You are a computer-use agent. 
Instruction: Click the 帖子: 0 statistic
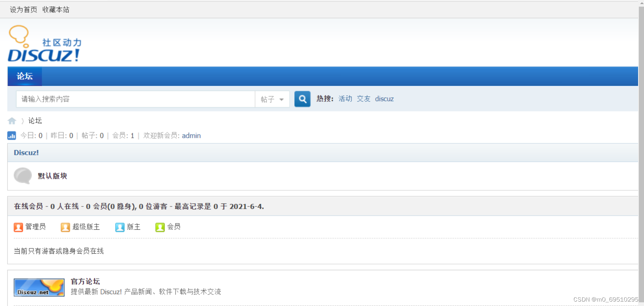[93, 136]
